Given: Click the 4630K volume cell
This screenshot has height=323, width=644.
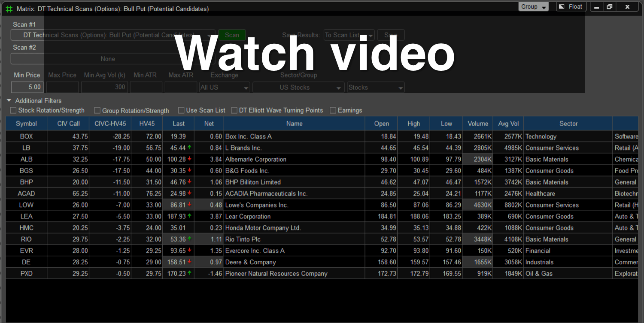Looking at the screenshot, I should (x=478, y=205).
